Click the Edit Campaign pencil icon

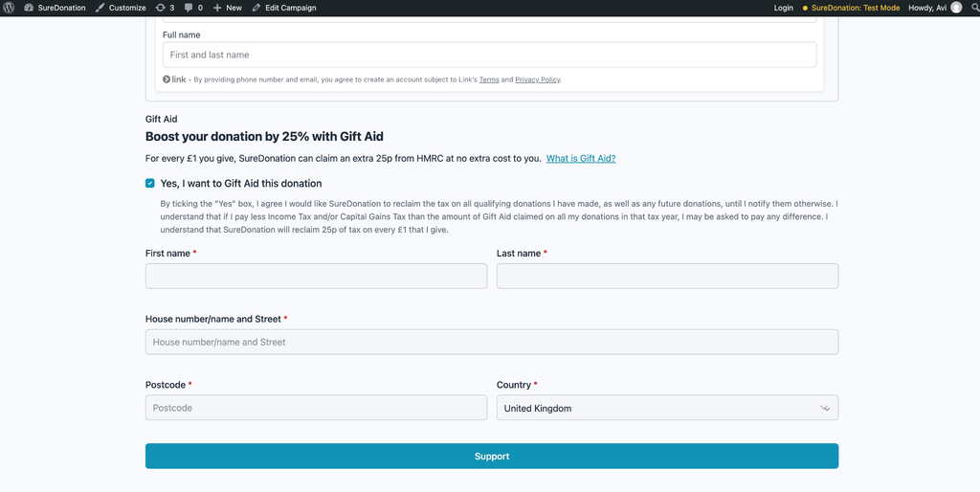click(x=256, y=8)
